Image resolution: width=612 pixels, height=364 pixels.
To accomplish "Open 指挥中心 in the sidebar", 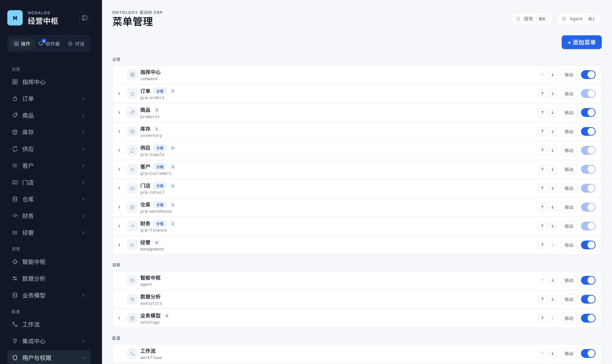I will point(49,82).
